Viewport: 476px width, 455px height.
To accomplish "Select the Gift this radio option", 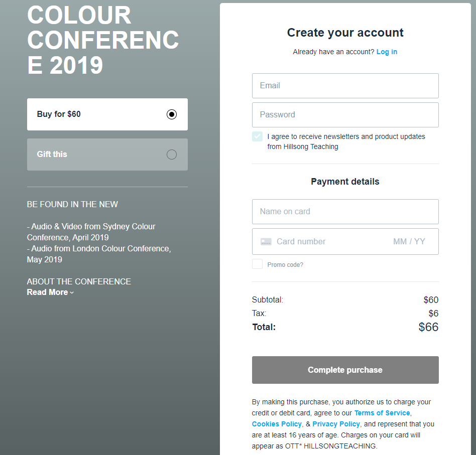I will [172, 155].
